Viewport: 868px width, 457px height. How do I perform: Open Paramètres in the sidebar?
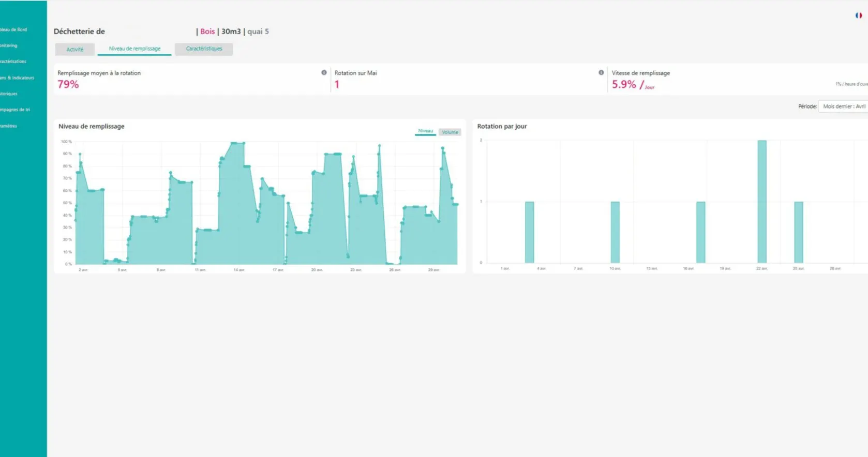pyautogui.click(x=9, y=126)
